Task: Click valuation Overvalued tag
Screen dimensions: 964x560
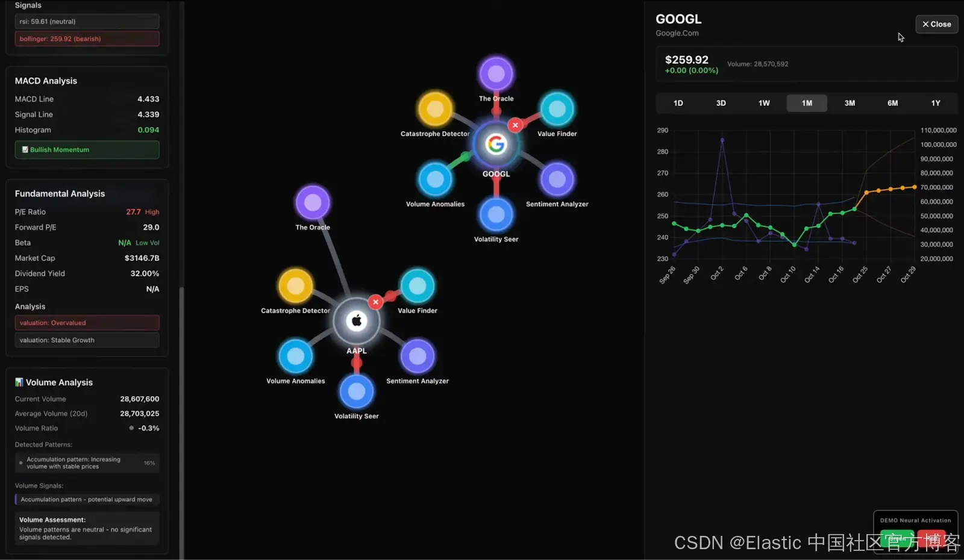Action: (87, 323)
